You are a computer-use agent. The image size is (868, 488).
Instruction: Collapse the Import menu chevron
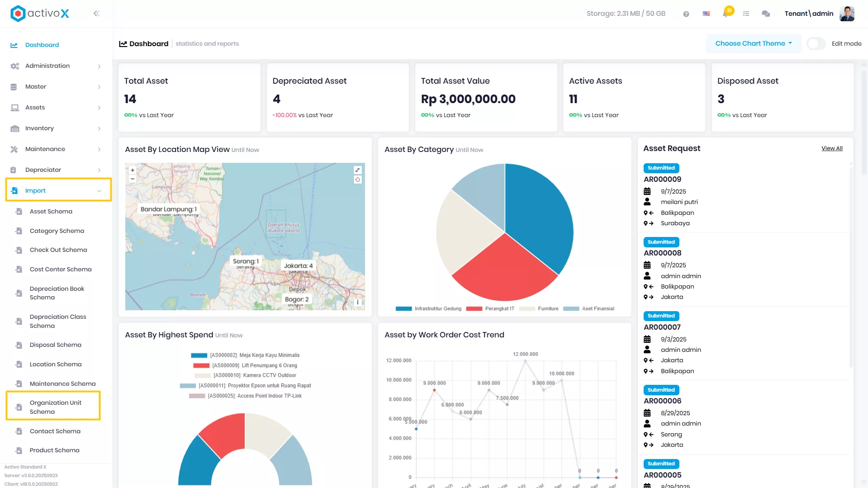point(99,191)
